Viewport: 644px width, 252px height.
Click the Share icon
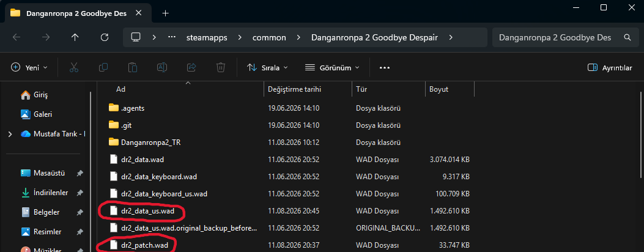191,67
